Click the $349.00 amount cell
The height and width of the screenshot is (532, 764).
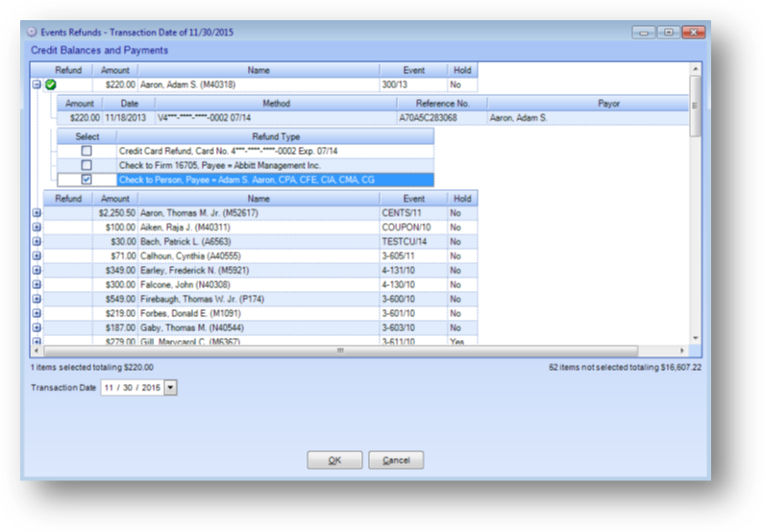click(x=115, y=271)
